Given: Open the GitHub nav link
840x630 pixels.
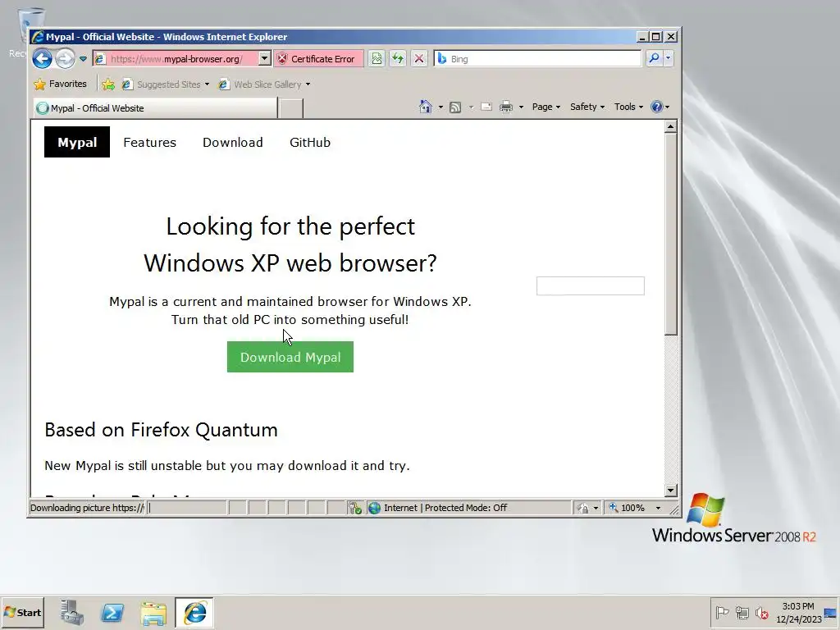Looking at the screenshot, I should click(310, 143).
